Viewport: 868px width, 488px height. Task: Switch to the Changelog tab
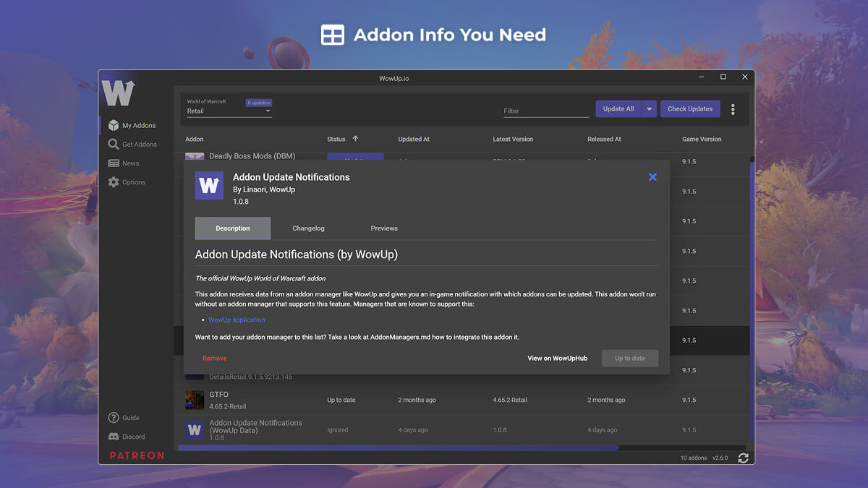[x=308, y=228]
